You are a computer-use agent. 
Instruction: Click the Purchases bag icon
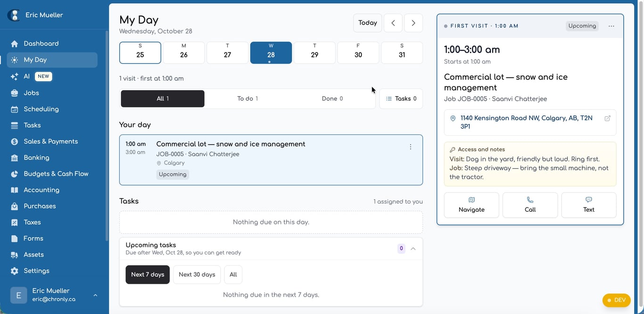click(15, 206)
